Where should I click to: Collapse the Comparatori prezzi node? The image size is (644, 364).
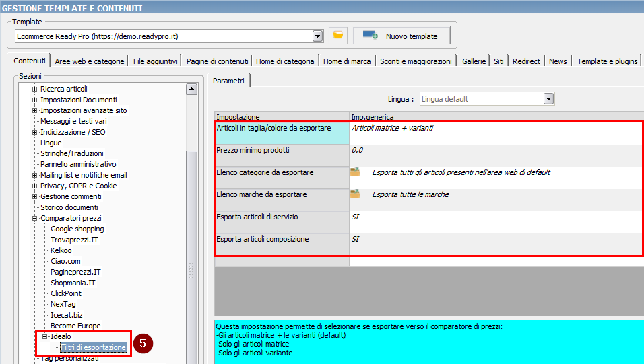[x=35, y=218]
